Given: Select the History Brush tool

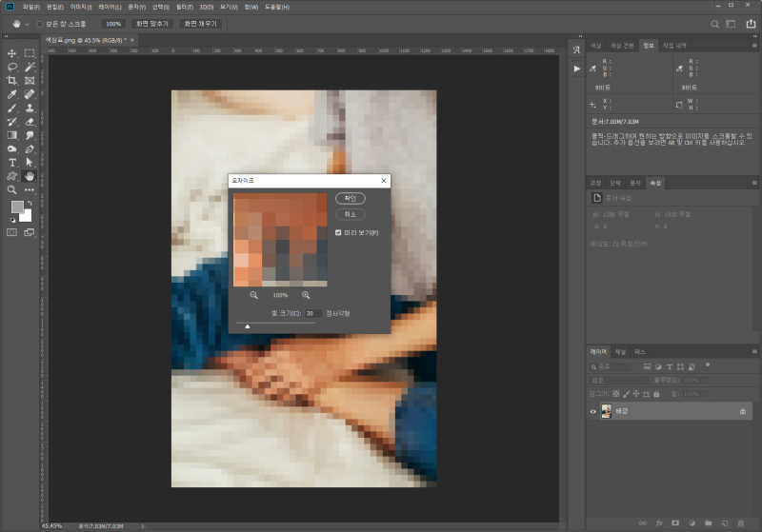Looking at the screenshot, I should tap(12, 122).
